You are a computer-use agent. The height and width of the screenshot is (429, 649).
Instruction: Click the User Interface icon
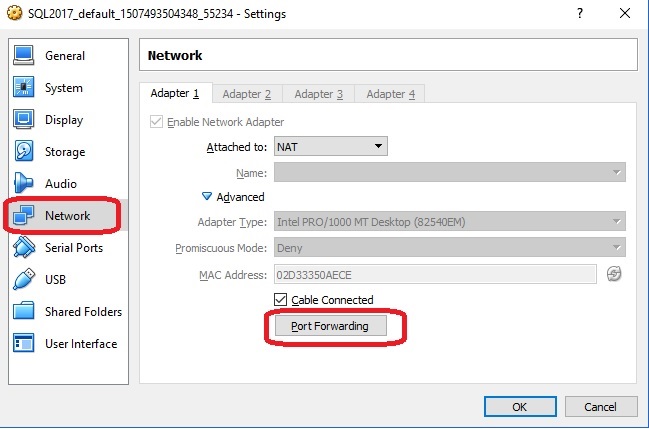click(x=25, y=344)
